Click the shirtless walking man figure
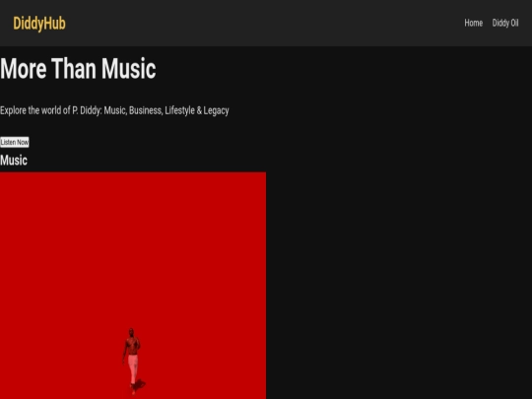Screen dimensions: 532x399 point(132,360)
